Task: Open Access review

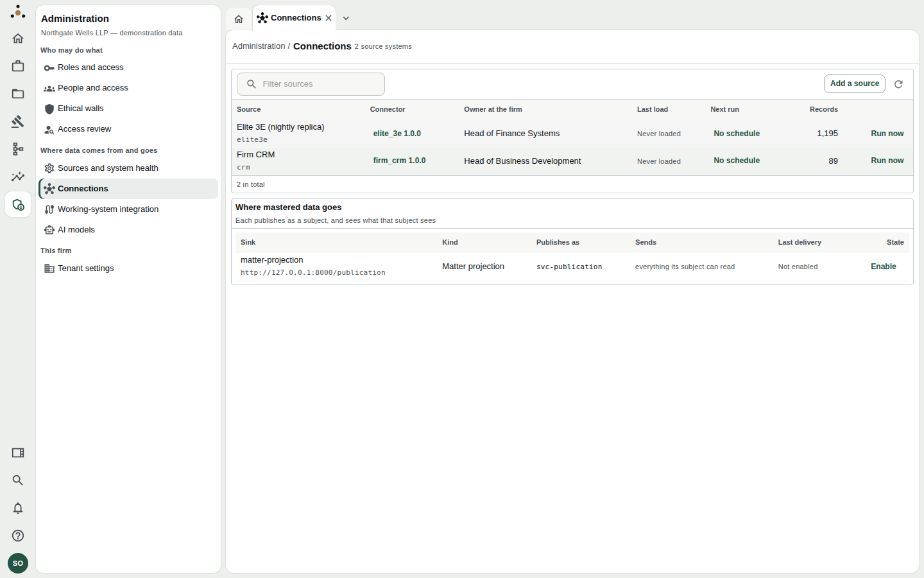Action: tap(128, 129)
